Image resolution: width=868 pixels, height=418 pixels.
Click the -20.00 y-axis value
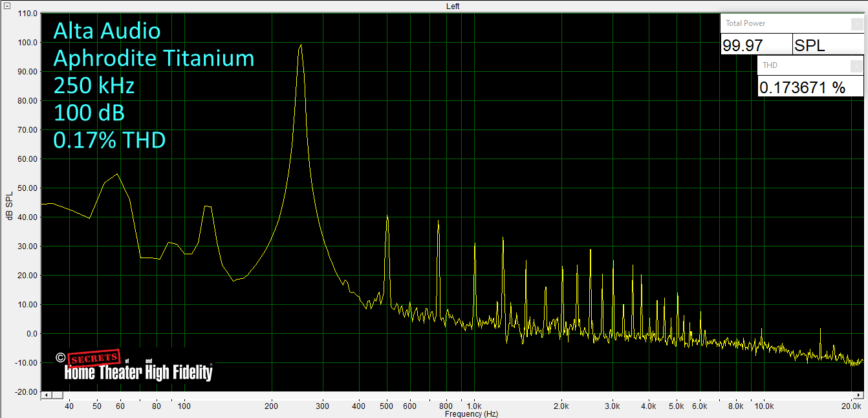click(x=25, y=392)
